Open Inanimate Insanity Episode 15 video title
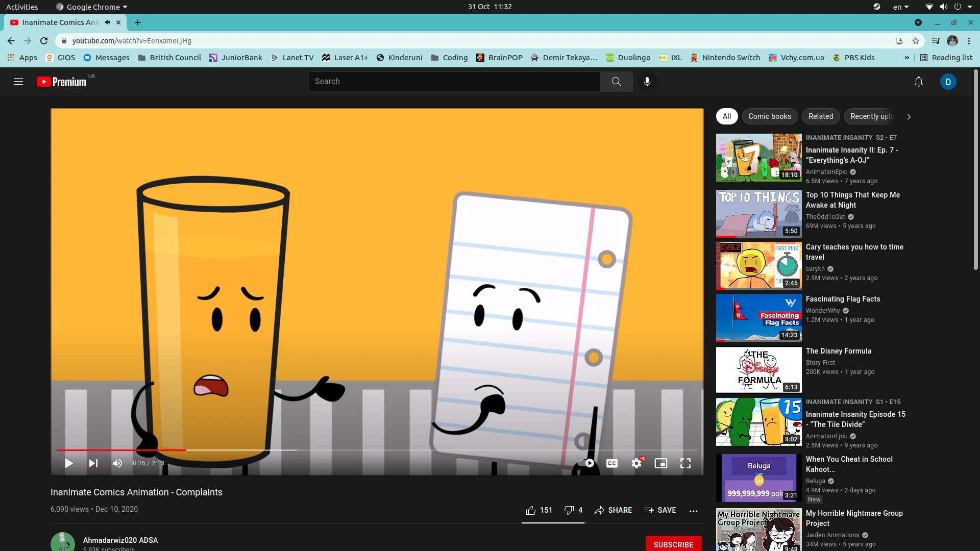The width and height of the screenshot is (980, 551). (x=855, y=419)
